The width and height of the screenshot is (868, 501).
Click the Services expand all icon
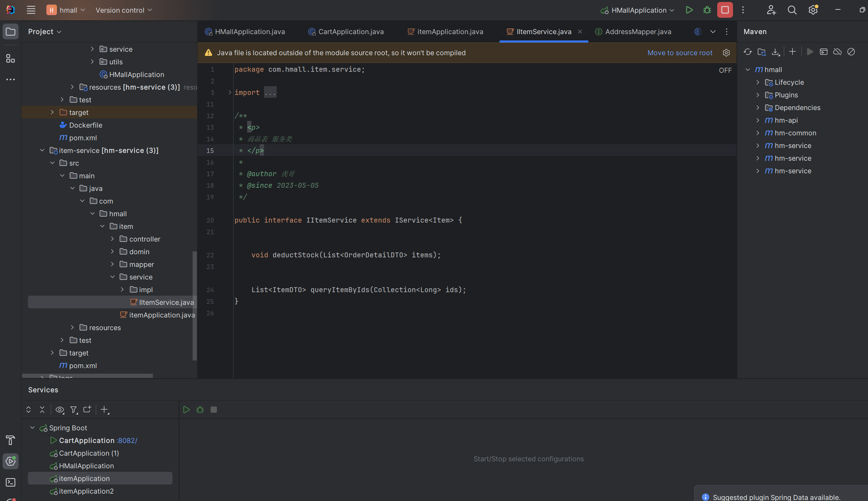28,410
